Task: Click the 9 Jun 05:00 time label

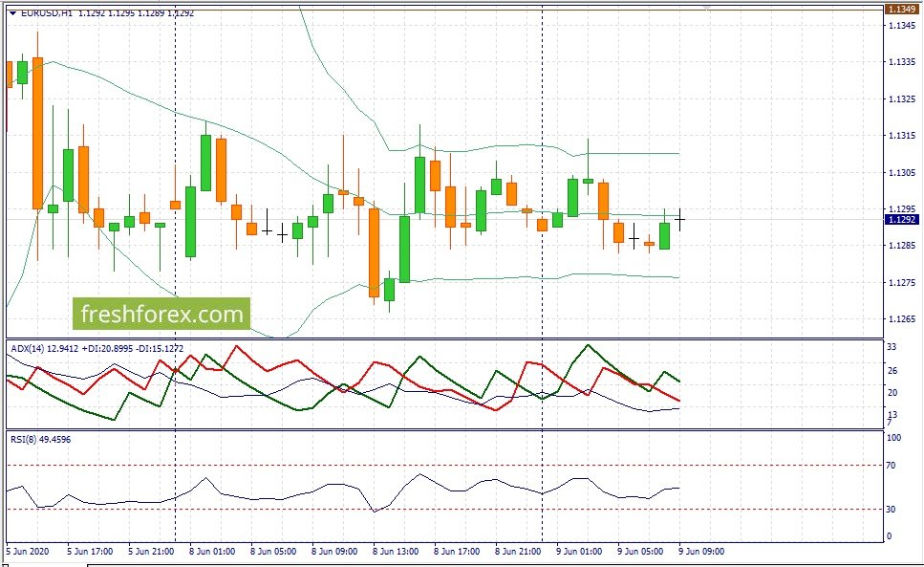Action: tap(640, 552)
